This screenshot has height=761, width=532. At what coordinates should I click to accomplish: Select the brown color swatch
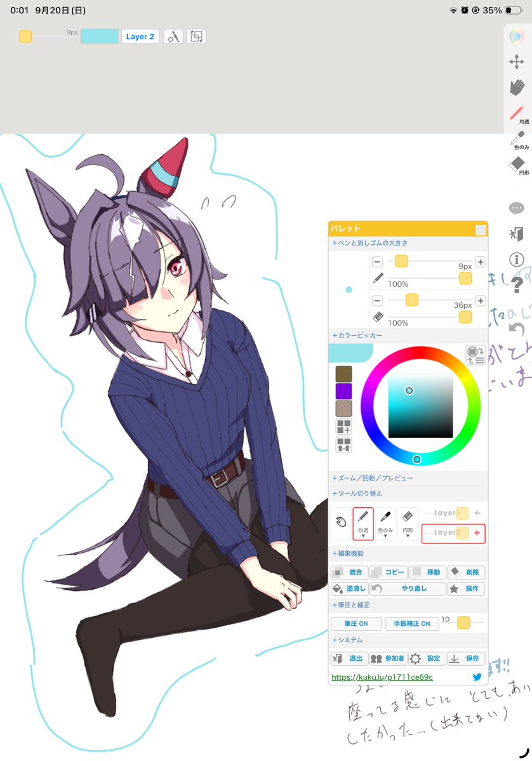pyautogui.click(x=343, y=374)
